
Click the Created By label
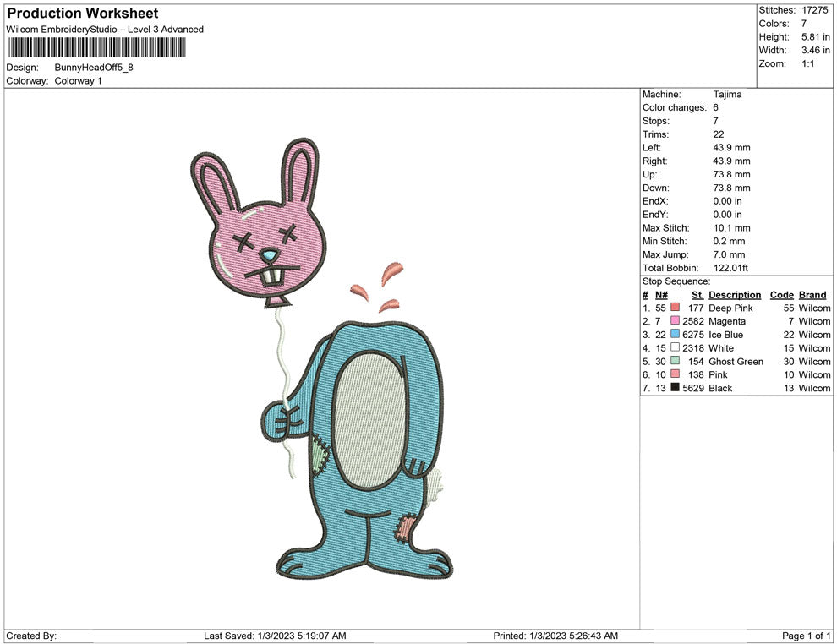point(31,636)
